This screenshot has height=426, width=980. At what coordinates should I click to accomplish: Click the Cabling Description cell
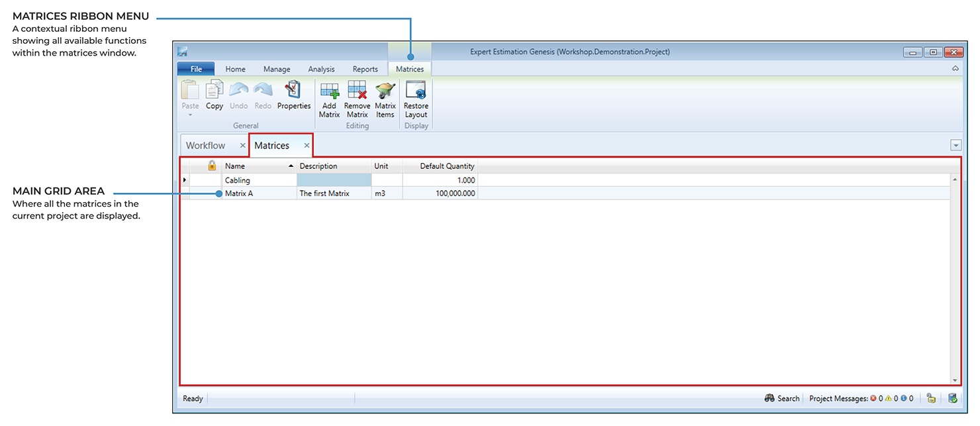point(334,180)
